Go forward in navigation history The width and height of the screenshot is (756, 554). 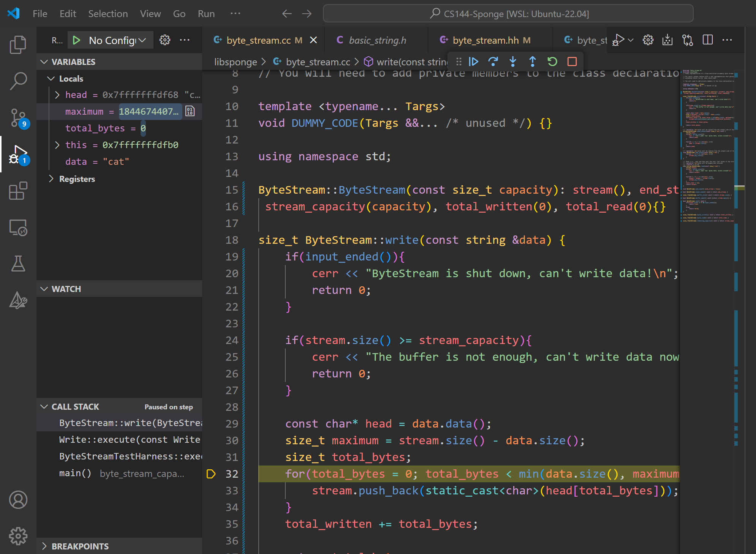307,14
